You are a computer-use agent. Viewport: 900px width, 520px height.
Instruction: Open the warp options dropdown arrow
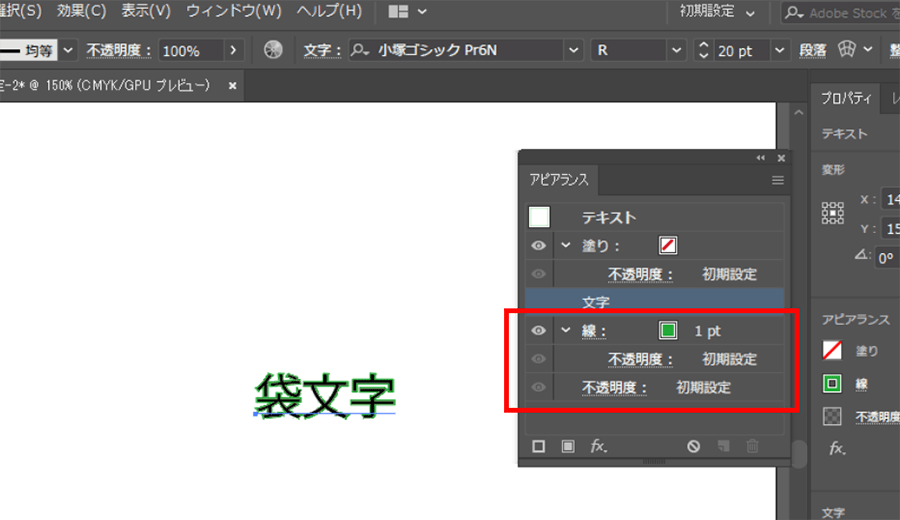pos(868,49)
